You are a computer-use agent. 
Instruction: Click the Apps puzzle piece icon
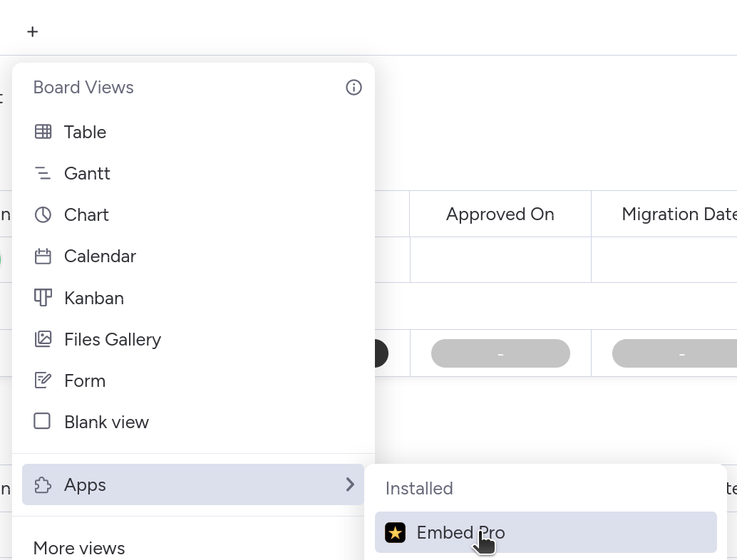point(43,485)
